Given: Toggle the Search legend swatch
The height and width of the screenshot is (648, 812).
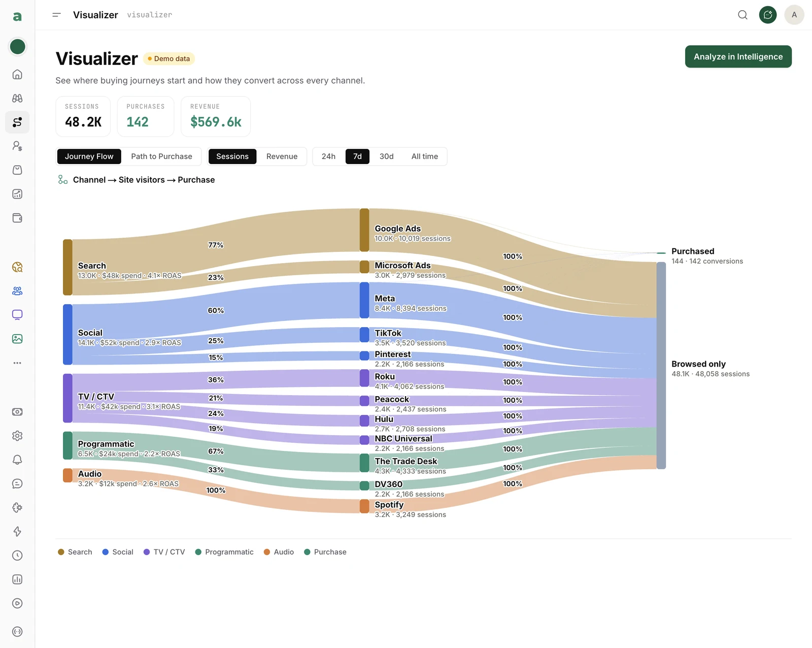Looking at the screenshot, I should pyautogui.click(x=61, y=552).
